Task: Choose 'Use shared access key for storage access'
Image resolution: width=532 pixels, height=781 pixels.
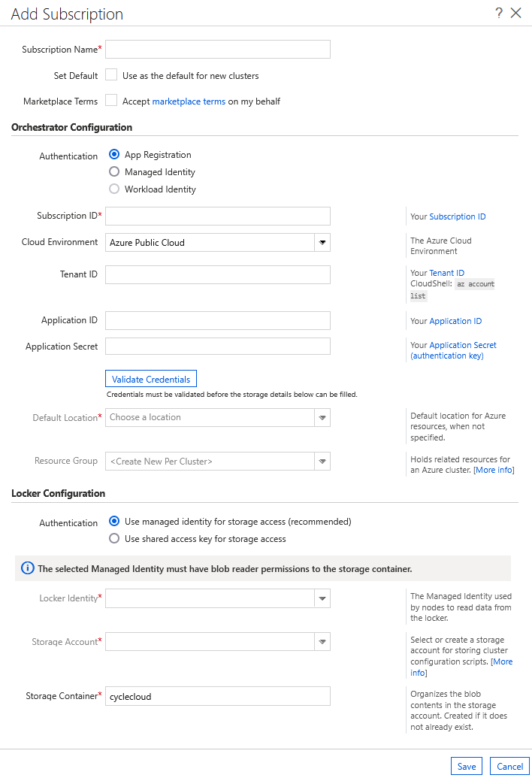Action: [113, 538]
